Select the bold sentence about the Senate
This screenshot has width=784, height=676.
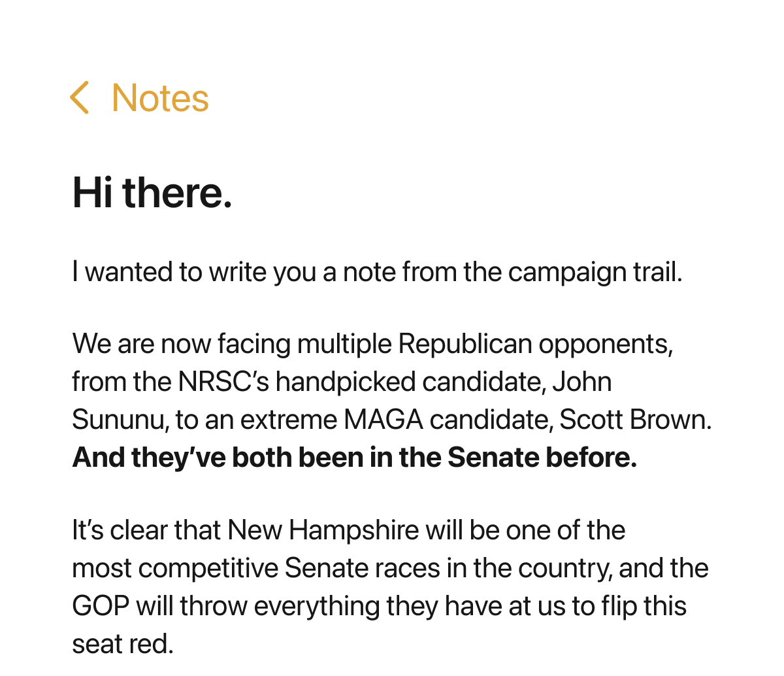point(355,457)
